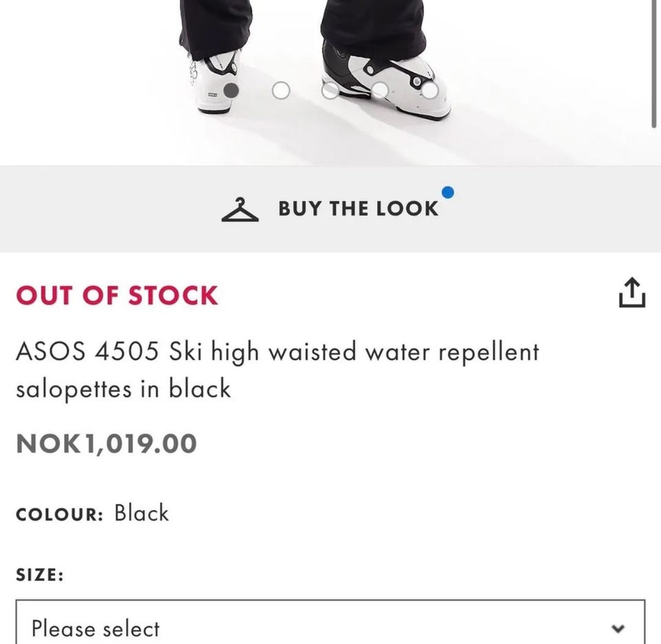Click the share icon beside Out of Stock
661x644 pixels.
click(632, 294)
